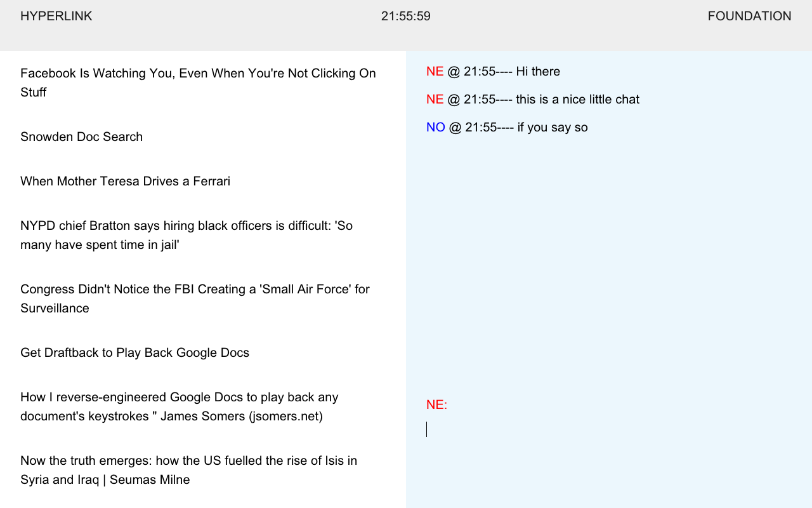
Task: Open Get Draftback to Play Back link
Action: coord(134,353)
